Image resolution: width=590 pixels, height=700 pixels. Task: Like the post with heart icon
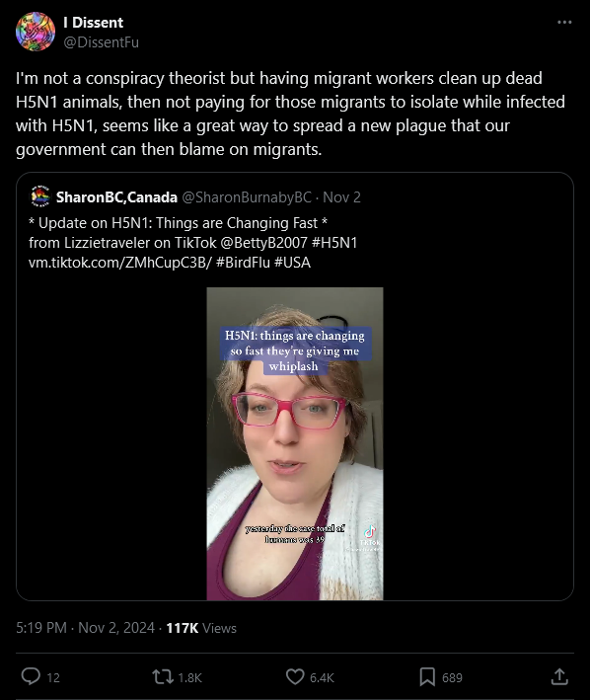tap(295, 676)
